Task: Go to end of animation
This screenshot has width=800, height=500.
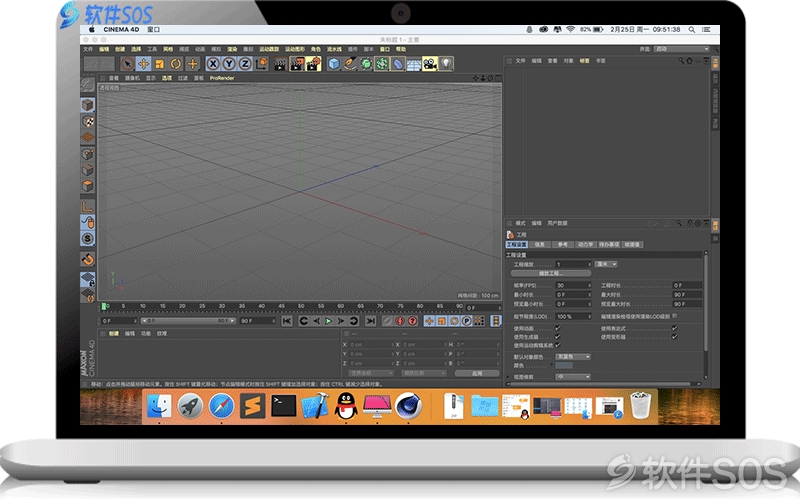Action: click(371, 321)
